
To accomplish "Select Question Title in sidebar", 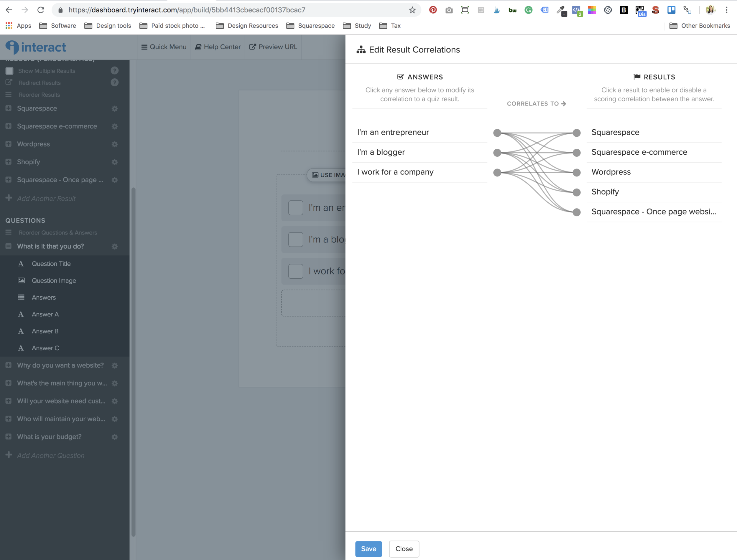I will [x=51, y=264].
